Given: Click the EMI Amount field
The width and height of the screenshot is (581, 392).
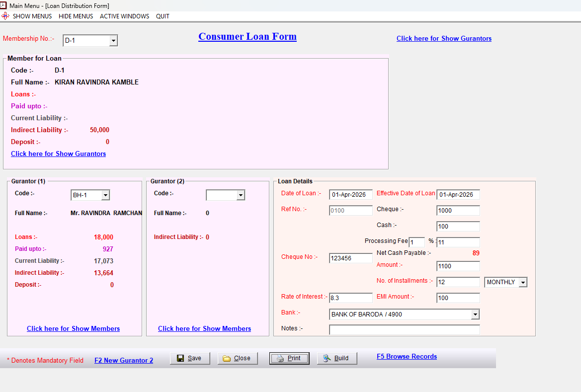Looking at the screenshot, I should coord(458,298).
